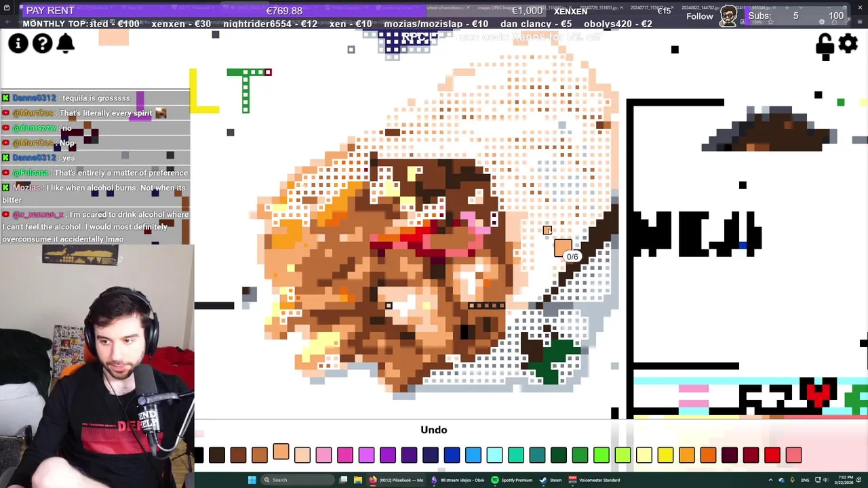868x488 pixels.
Task: Select the bright yellow palette color
Action: (665, 455)
